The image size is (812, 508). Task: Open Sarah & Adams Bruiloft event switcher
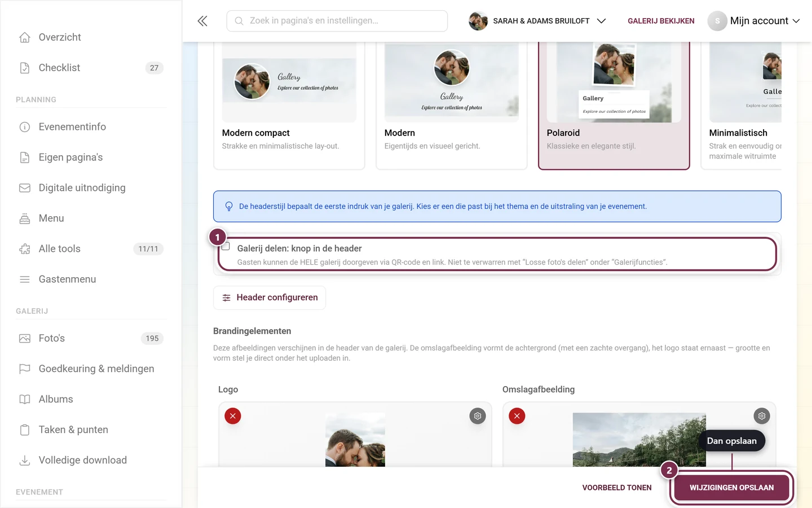tap(537, 21)
